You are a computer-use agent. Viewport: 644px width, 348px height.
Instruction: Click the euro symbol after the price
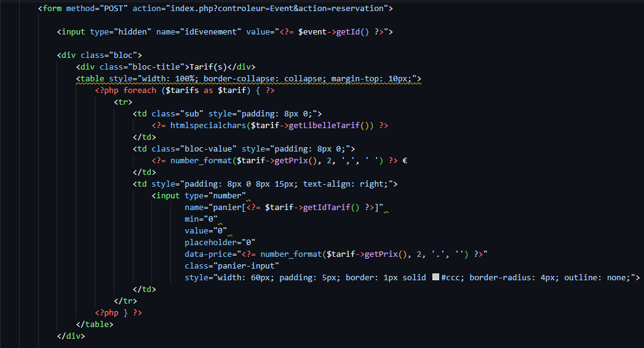[x=404, y=160]
